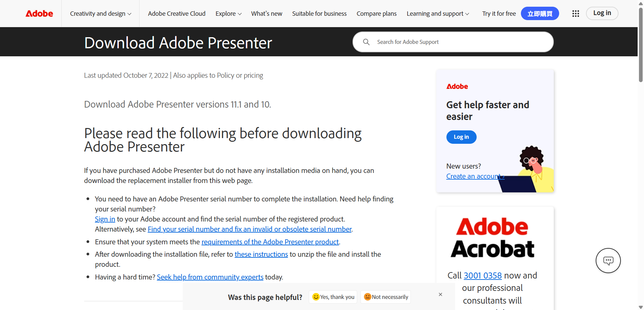
Task: Open Find your serial number link
Action: pyautogui.click(x=250, y=229)
